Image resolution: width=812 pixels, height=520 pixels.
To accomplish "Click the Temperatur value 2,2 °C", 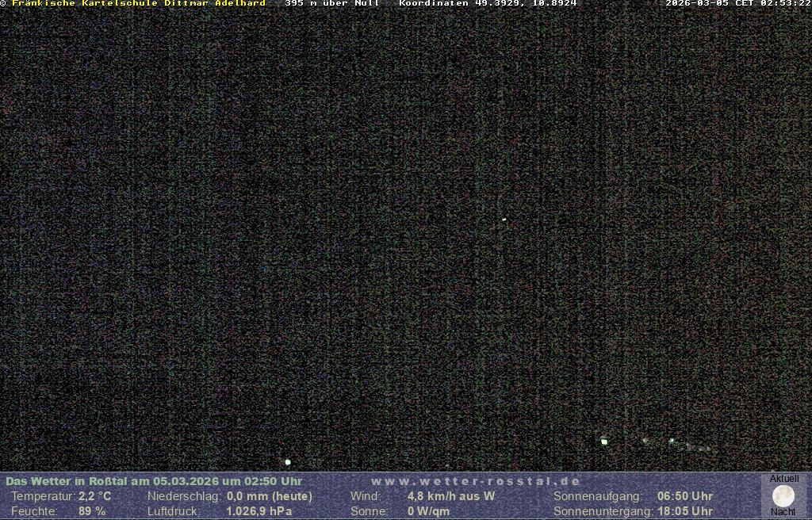I will [x=94, y=496].
